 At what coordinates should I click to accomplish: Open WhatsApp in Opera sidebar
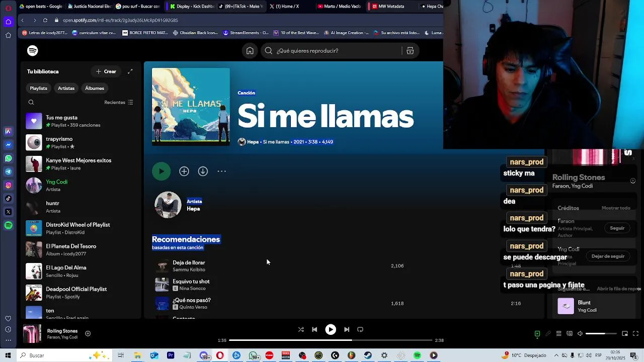[x=8, y=158]
